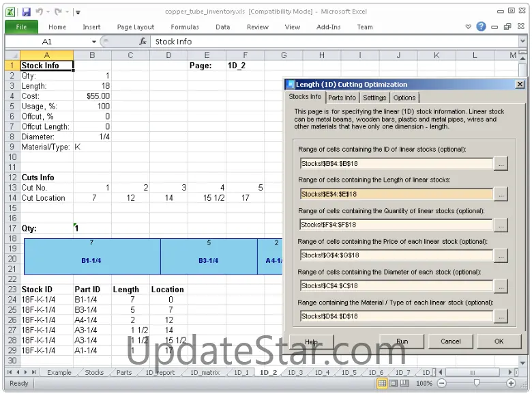Viewport: 532px width, 394px height.
Task: Open the Add-Ins ribbon tab
Action: [328, 27]
